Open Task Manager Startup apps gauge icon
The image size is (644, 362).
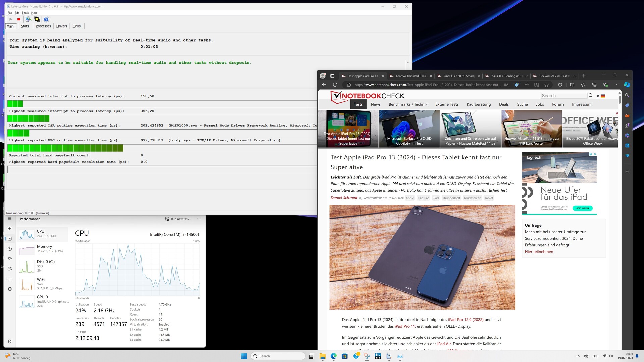[x=10, y=259]
